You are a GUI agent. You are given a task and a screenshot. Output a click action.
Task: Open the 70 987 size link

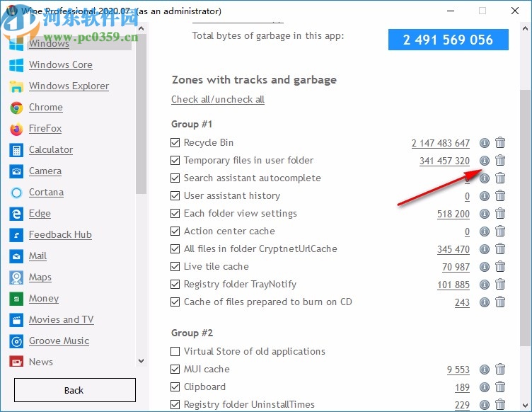[x=456, y=267]
